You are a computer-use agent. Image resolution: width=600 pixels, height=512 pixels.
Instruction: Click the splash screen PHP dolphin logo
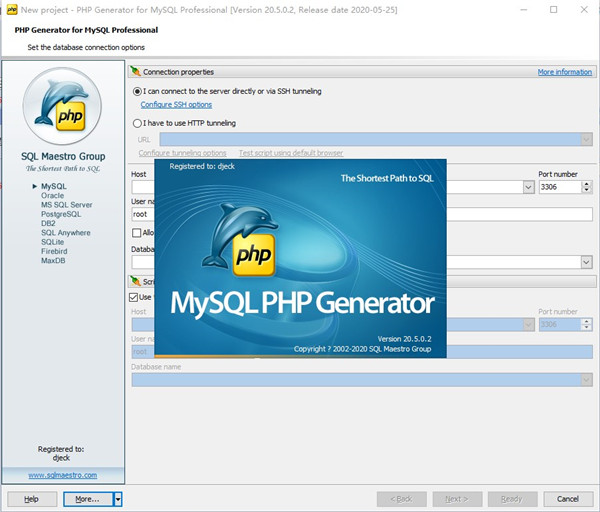(x=240, y=238)
